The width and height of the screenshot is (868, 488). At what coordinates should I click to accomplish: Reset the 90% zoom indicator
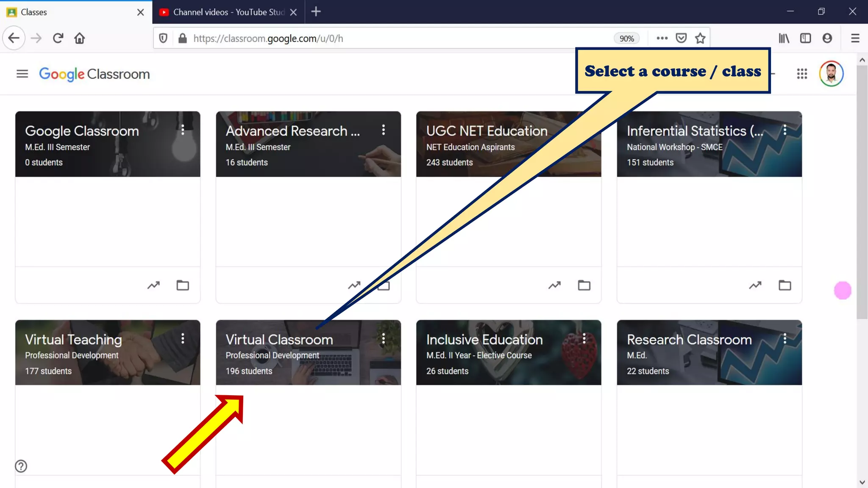click(x=626, y=39)
